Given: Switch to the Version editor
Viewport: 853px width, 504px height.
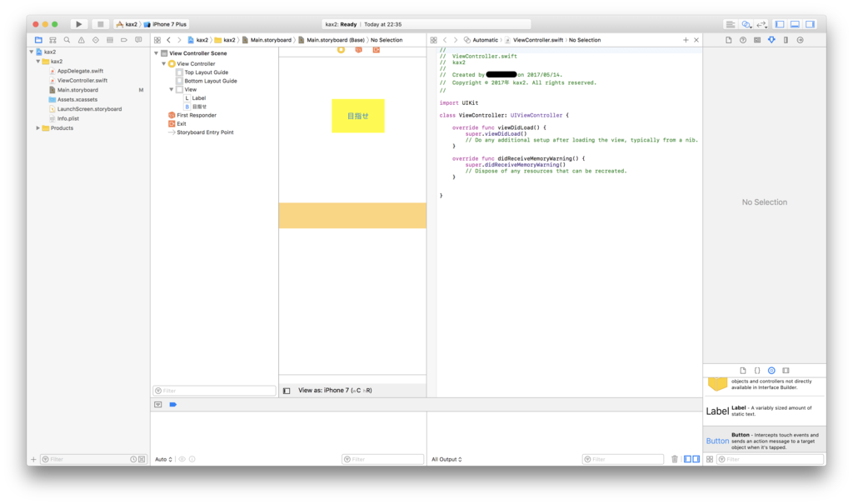Looking at the screenshot, I should tap(761, 24).
